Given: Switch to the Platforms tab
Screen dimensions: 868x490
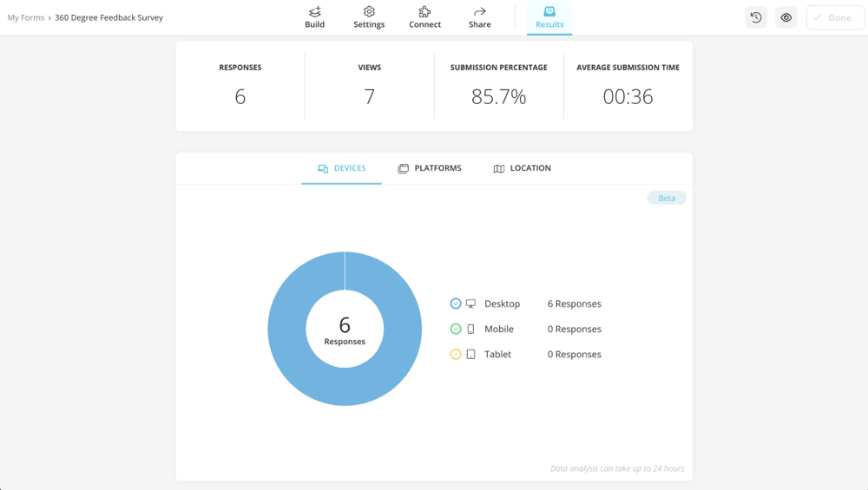Looking at the screenshot, I should [x=430, y=168].
